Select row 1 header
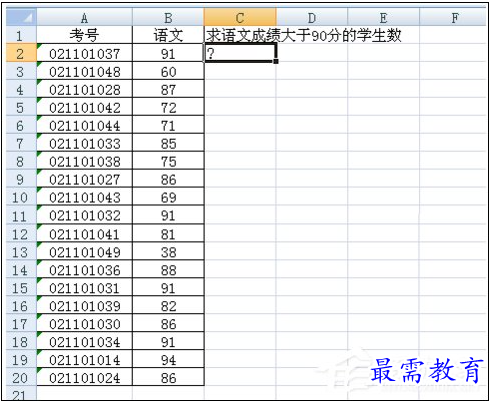 (x=21, y=35)
